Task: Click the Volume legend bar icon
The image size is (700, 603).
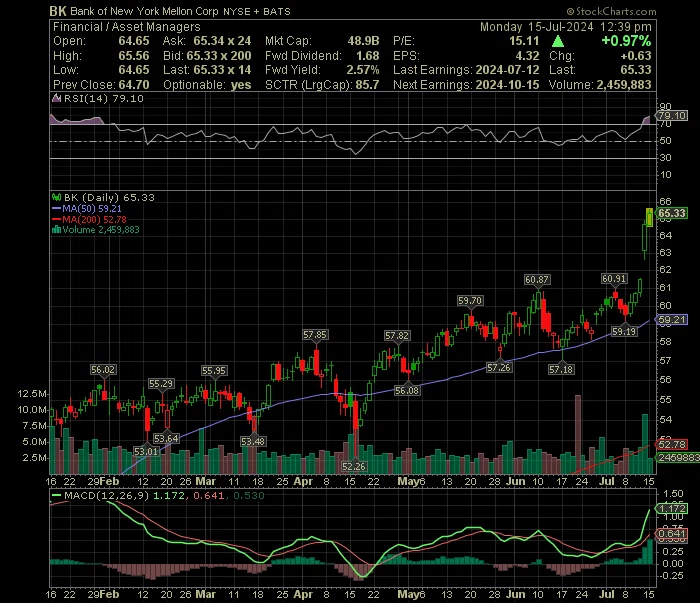Action: tap(56, 230)
